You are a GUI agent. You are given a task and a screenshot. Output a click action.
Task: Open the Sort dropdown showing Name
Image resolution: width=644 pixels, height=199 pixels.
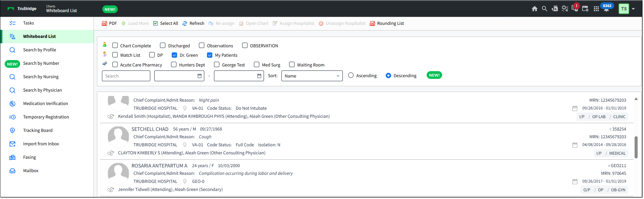tap(312, 76)
